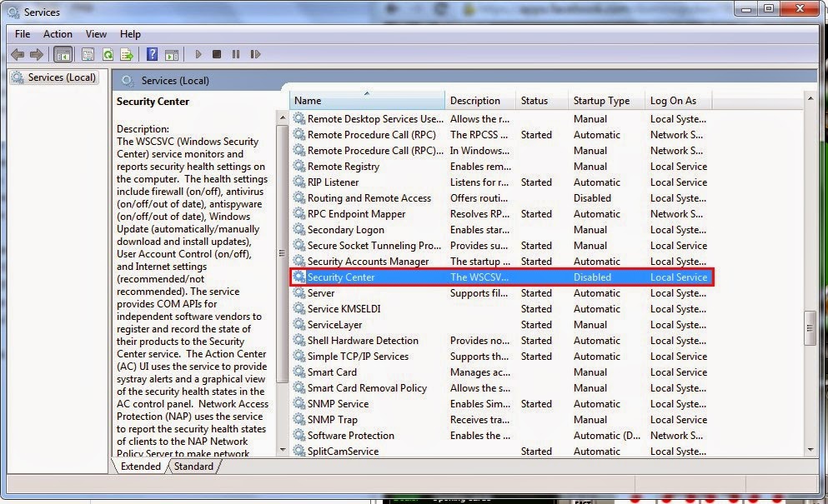Sort by the Log On As column header
Viewport: 828px width, 504px height.
pyautogui.click(x=678, y=100)
